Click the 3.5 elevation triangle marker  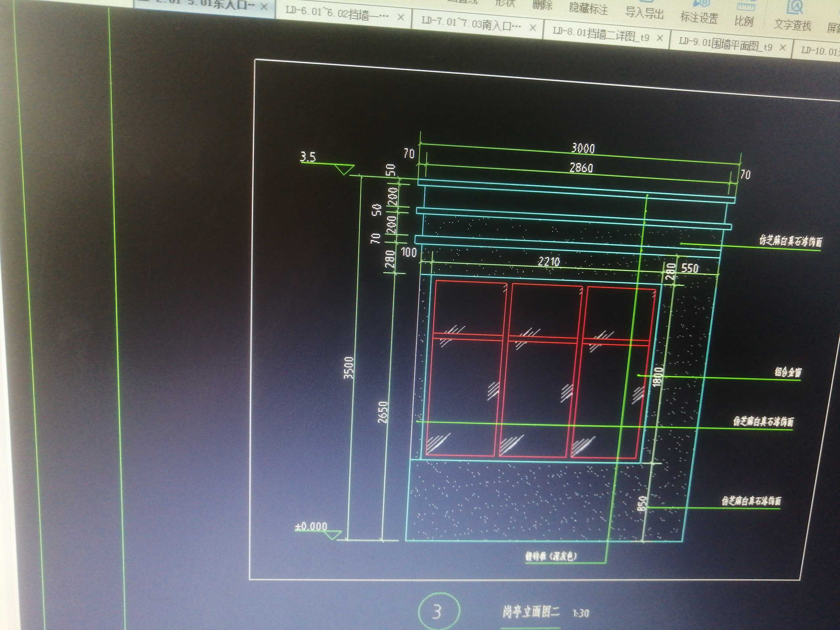point(345,170)
